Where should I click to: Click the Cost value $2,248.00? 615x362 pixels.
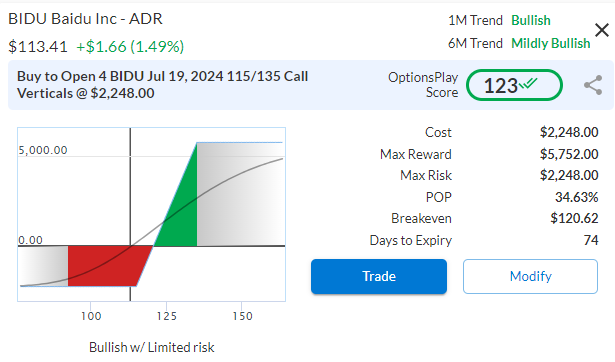coord(569,132)
